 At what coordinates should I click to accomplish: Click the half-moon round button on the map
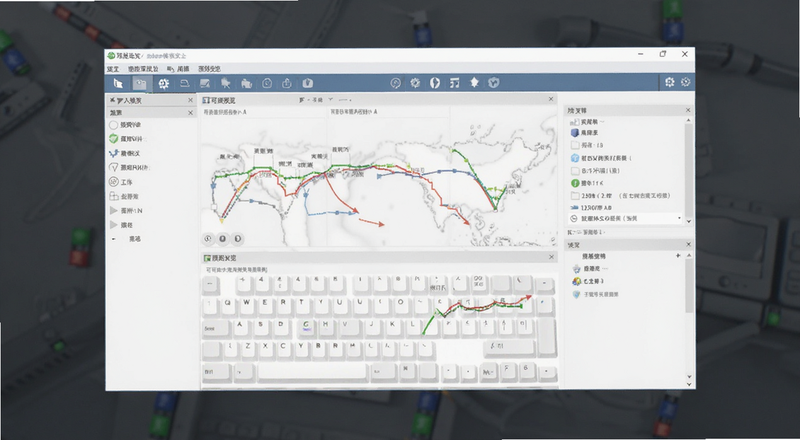[237, 238]
